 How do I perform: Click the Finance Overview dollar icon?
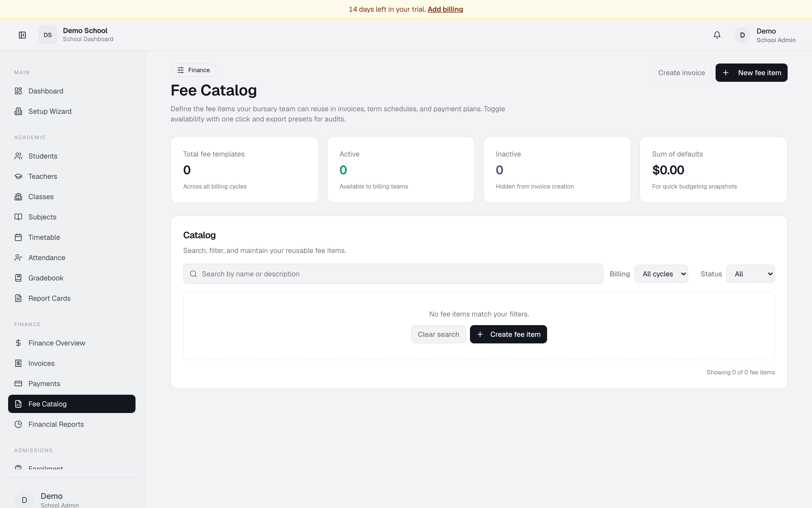point(18,343)
